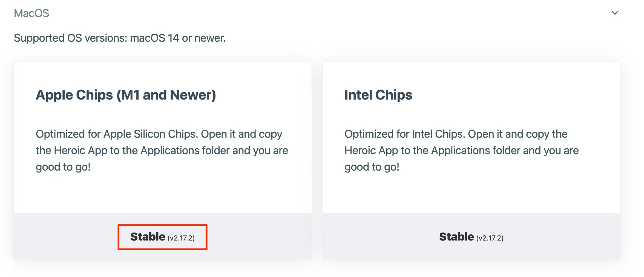This screenshot has height=277, width=644.
Task: Download Stable build for Intel Chips
Action: (x=471, y=237)
